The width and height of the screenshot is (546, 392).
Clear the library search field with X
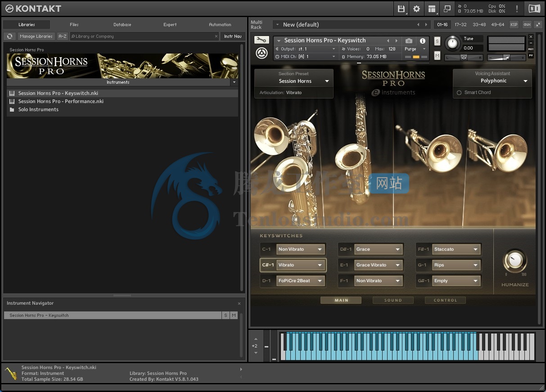click(216, 36)
